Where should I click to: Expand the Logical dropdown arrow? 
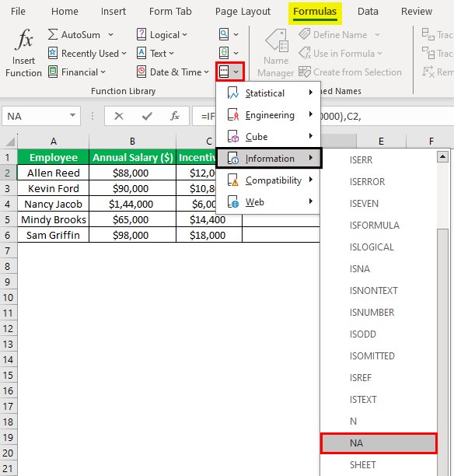coord(184,34)
